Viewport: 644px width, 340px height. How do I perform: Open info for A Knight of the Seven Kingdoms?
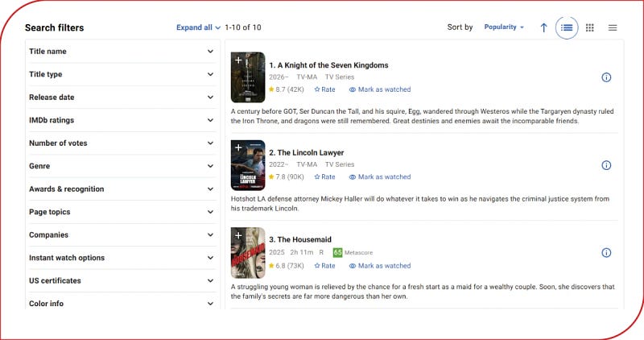click(606, 77)
